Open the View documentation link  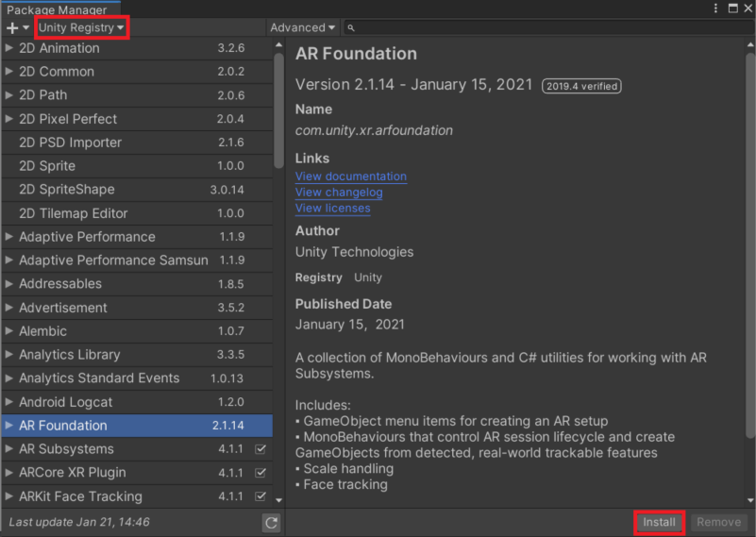click(351, 176)
